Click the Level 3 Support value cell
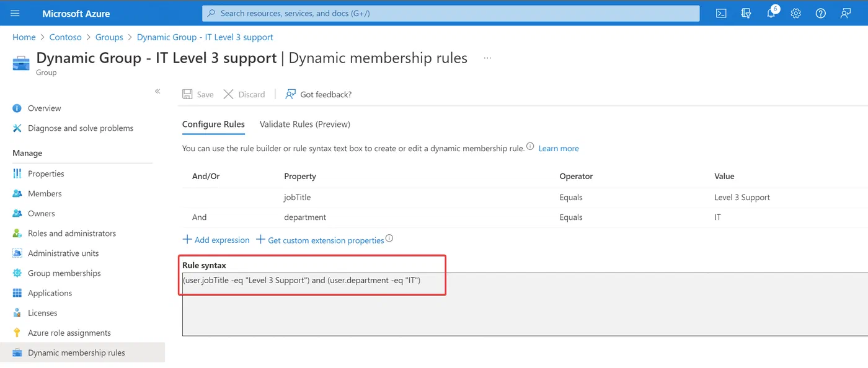 [x=742, y=198]
